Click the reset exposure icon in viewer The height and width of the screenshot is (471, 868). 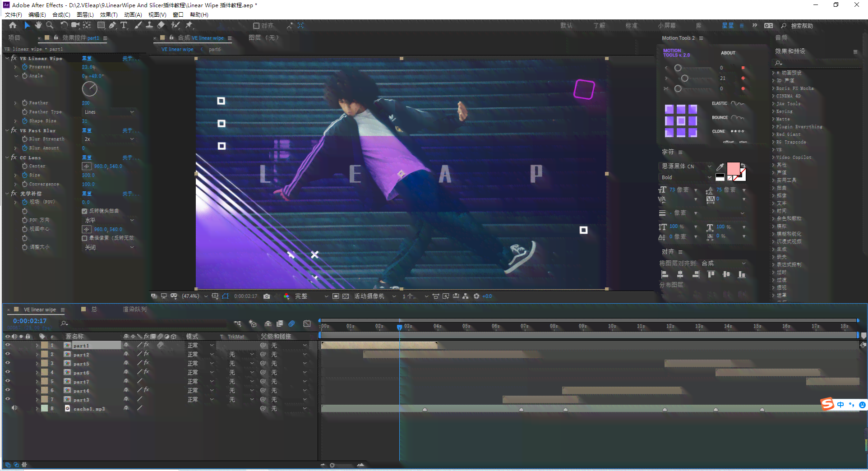tap(476, 296)
